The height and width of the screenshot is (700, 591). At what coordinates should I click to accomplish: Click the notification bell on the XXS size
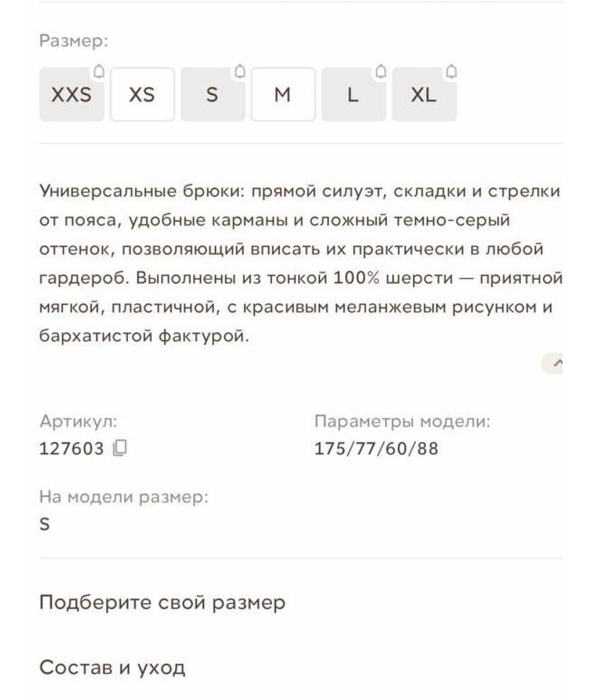tap(100, 71)
